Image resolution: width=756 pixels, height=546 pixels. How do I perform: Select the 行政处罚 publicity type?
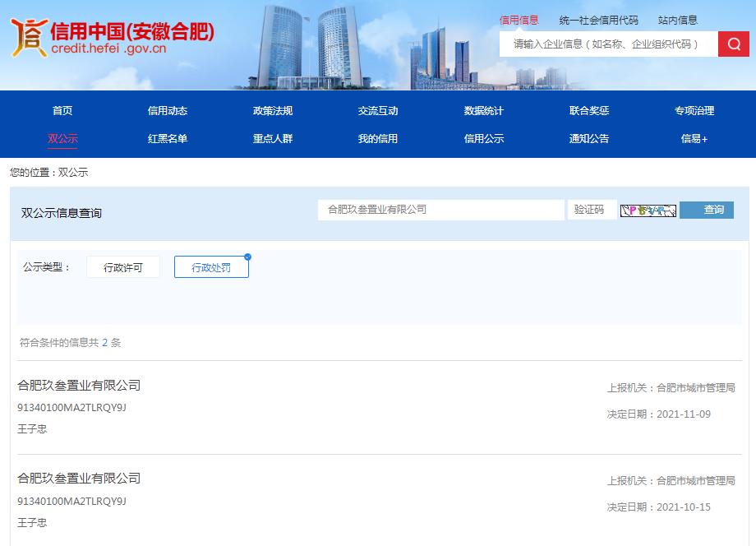211,267
